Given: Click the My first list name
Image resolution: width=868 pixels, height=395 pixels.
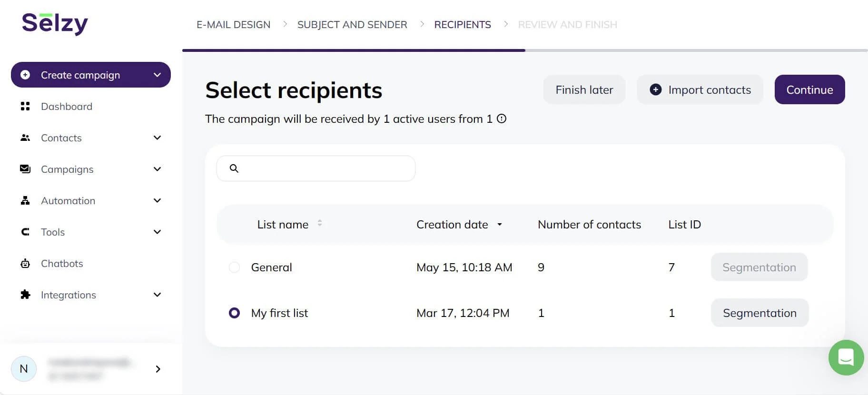Looking at the screenshot, I should coord(279,313).
